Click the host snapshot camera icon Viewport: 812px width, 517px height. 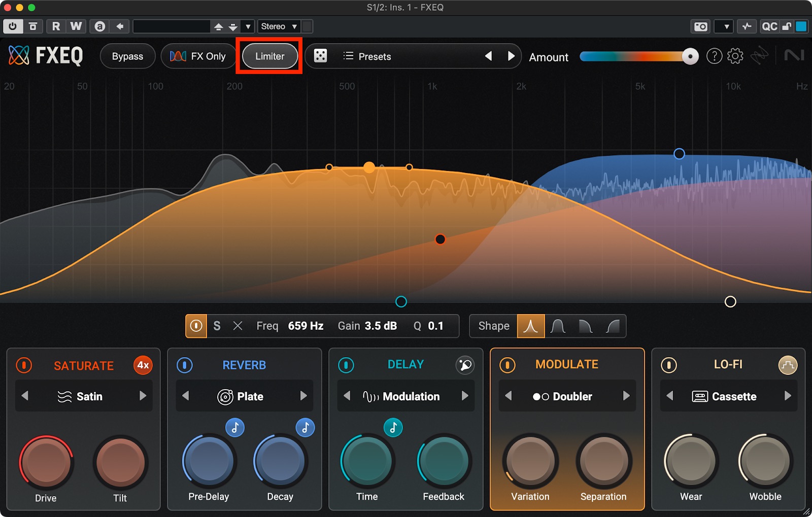click(x=701, y=26)
